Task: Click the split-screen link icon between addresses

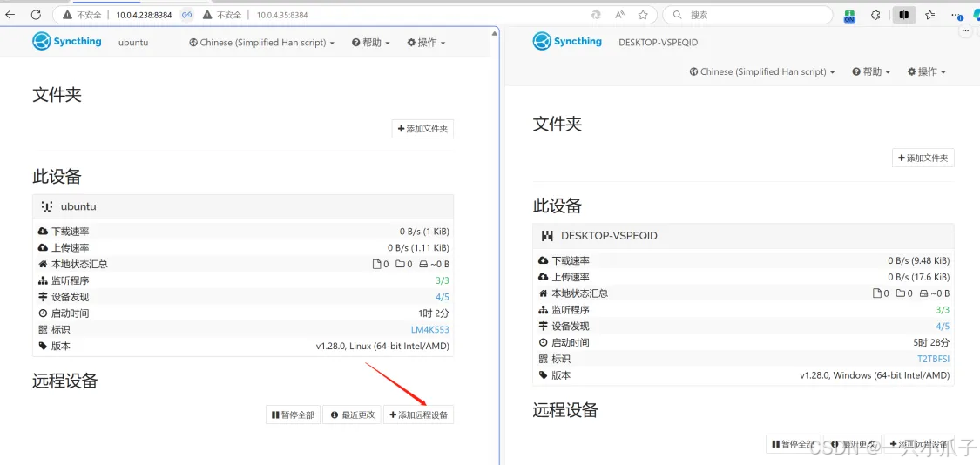Action: tap(186, 15)
